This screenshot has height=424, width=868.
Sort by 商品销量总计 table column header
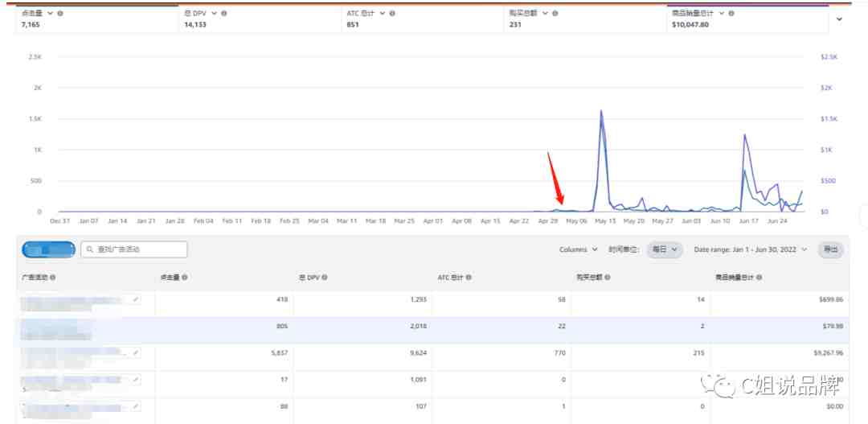[x=735, y=277]
